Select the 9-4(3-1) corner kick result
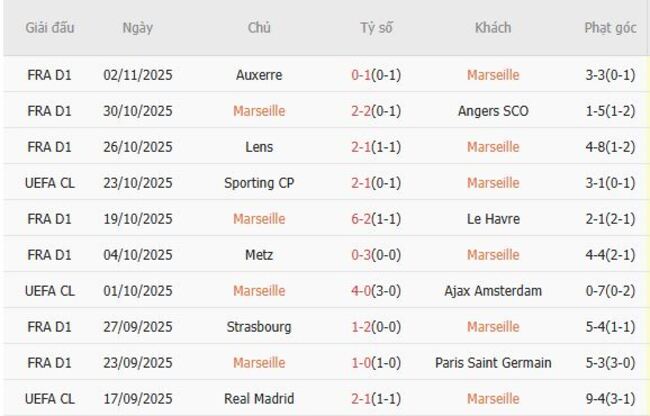The width and height of the screenshot is (650, 416). tap(610, 399)
